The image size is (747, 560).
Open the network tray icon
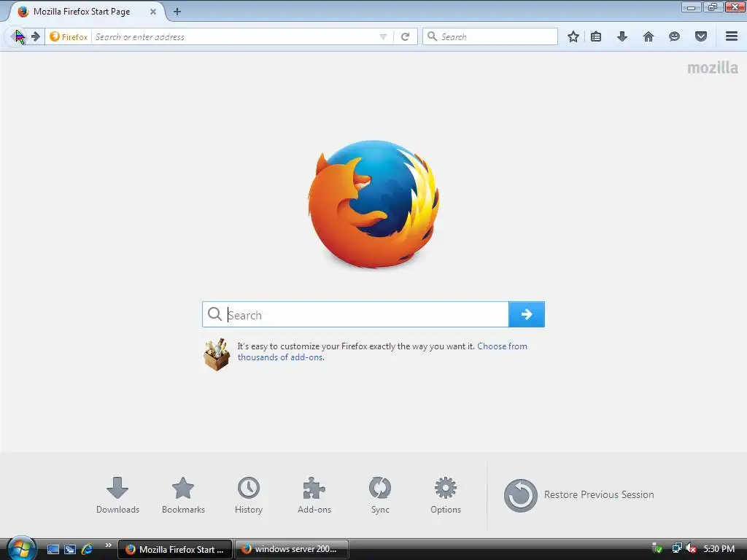point(676,548)
